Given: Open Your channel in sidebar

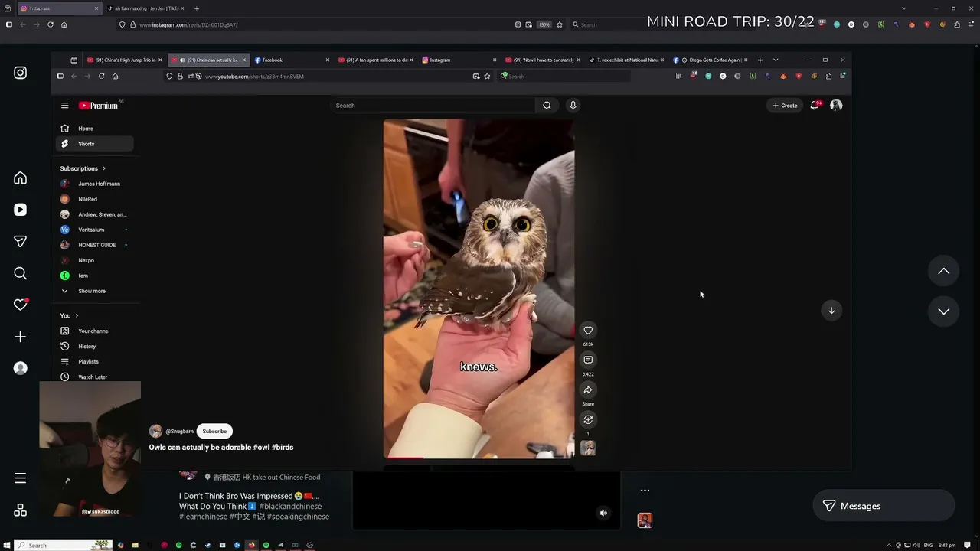Looking at the screenshot, I should (x=96, y=331).
